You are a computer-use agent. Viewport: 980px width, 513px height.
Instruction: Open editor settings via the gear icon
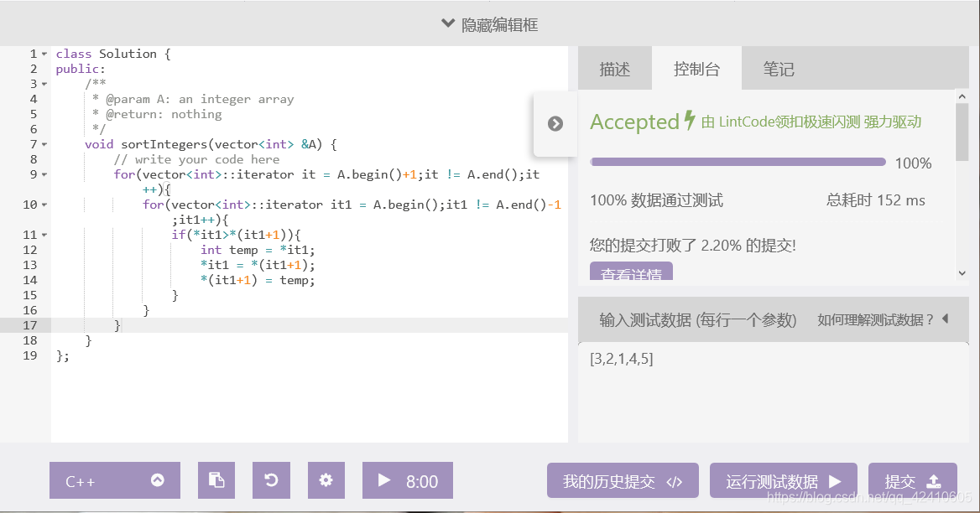(326, 480)
